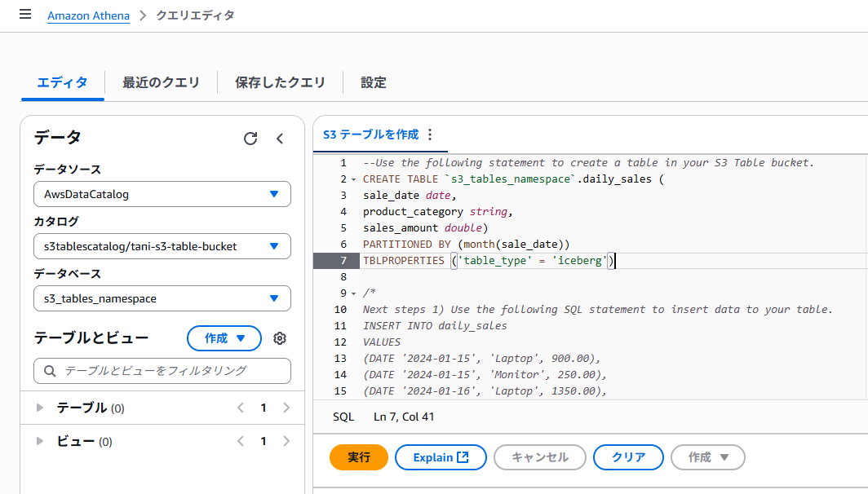This screenshot has height=494, width=868.
Task: Switch to the 保存したクエリ tab
Action: [x=280, y=82]
